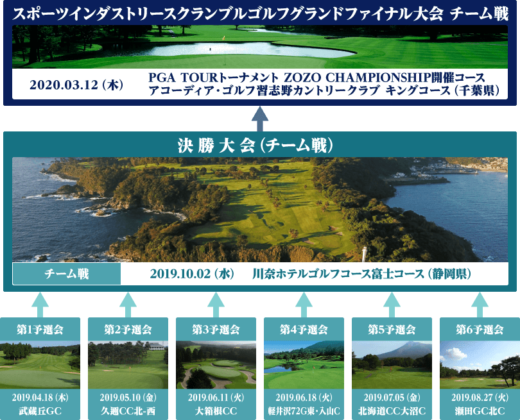Open the 瀬田GC北C course photo
Image resolution: width=520 pixels, height=420 pixels.
[x=480, y=364]
